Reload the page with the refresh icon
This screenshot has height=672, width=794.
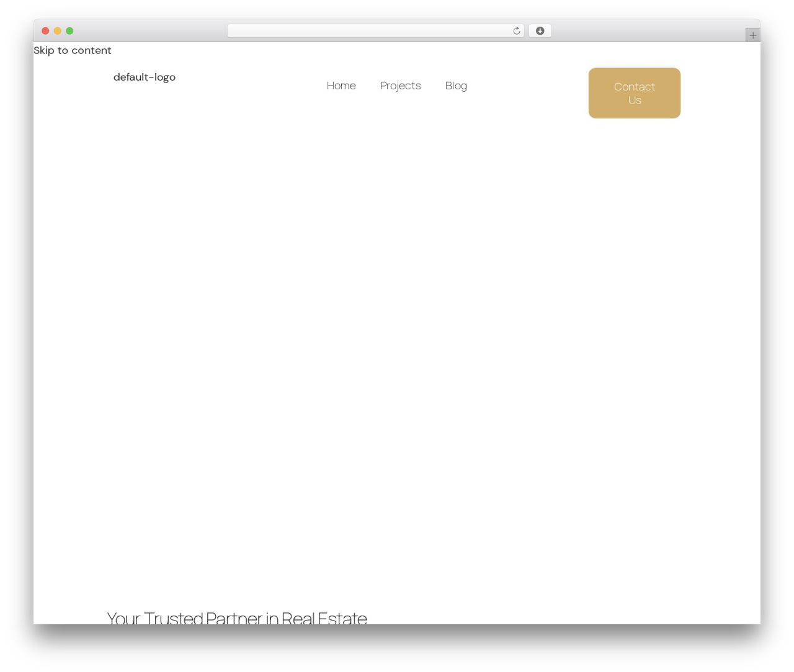[516, 31]
